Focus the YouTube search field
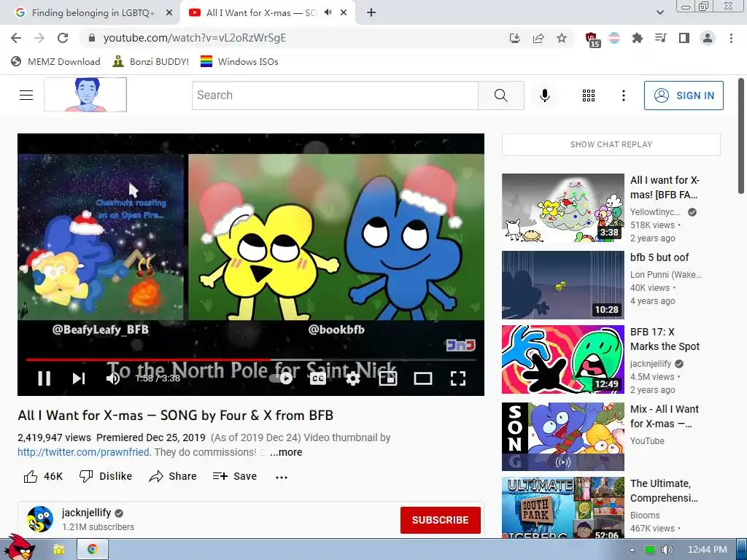 335,96
